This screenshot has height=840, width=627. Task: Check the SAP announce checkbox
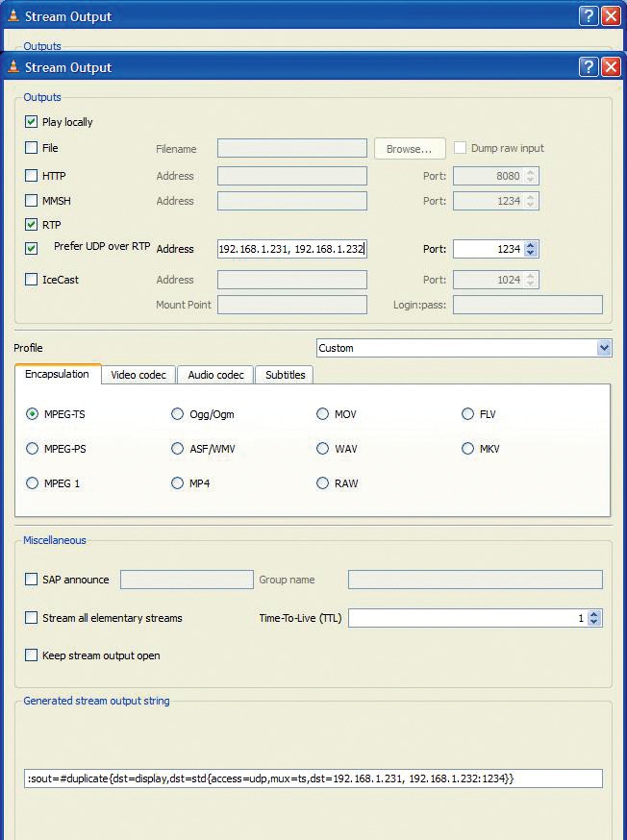(x=31, y=580)
